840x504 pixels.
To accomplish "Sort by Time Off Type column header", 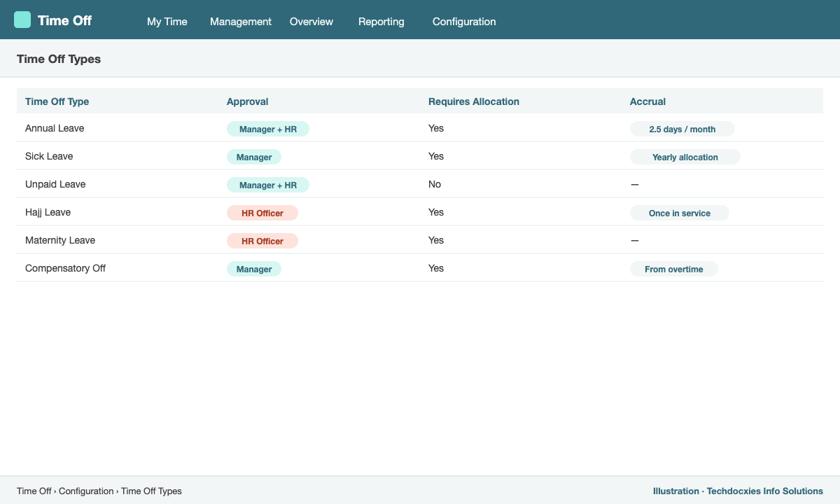I will [x=57, y=101].
